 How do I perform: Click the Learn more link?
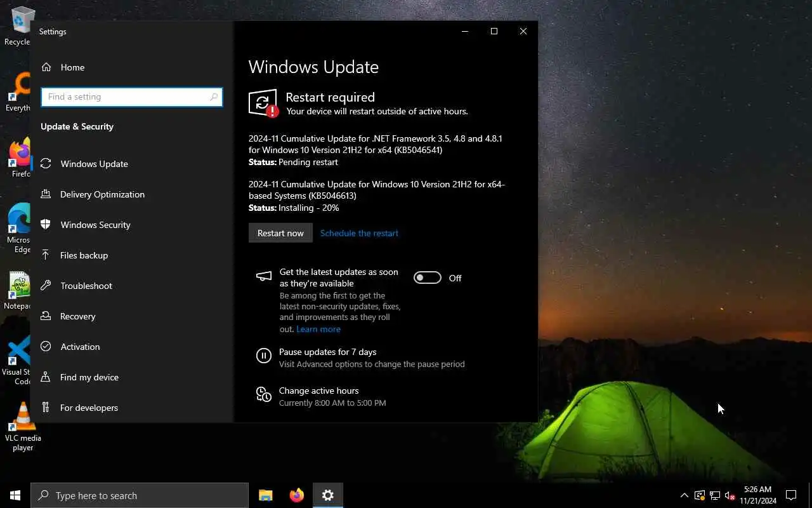tap(318, 329)
